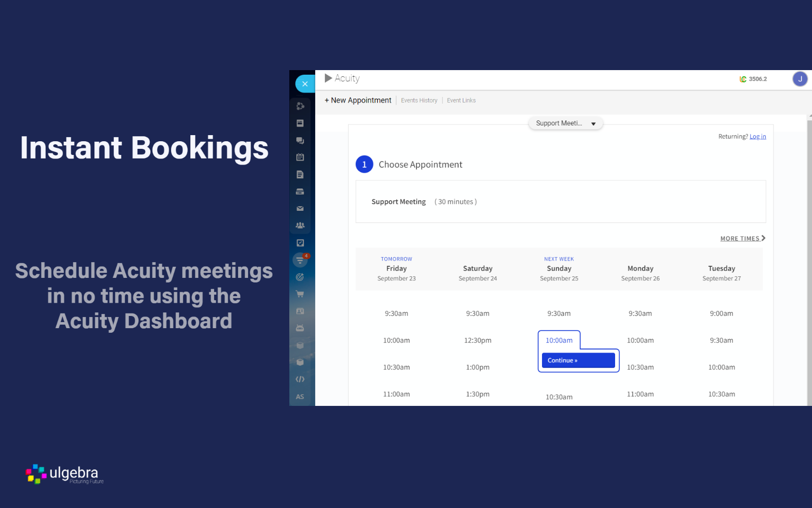812x508 pixels.
Task: Switch to Events History tab
Action: coord(419,101)
